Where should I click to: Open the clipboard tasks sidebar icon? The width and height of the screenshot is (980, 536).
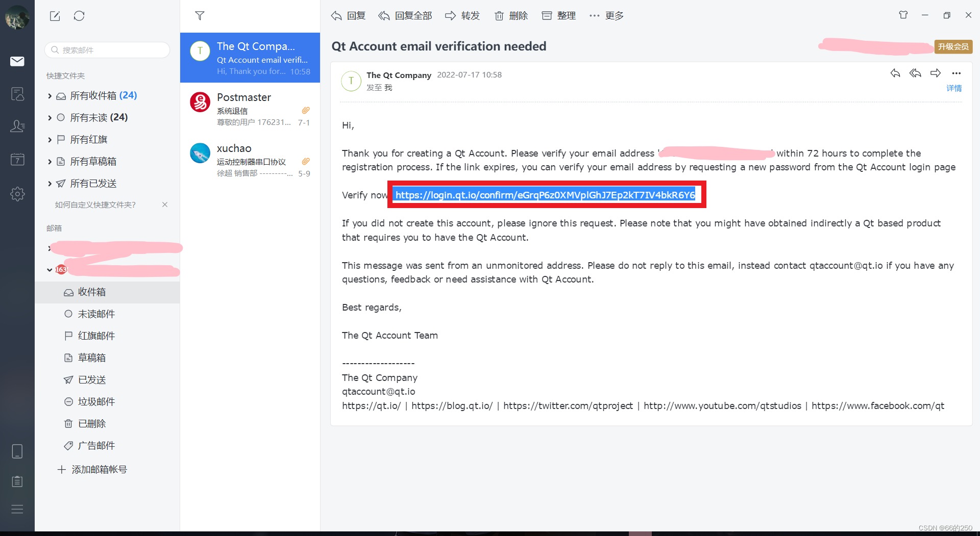(17, 481)
